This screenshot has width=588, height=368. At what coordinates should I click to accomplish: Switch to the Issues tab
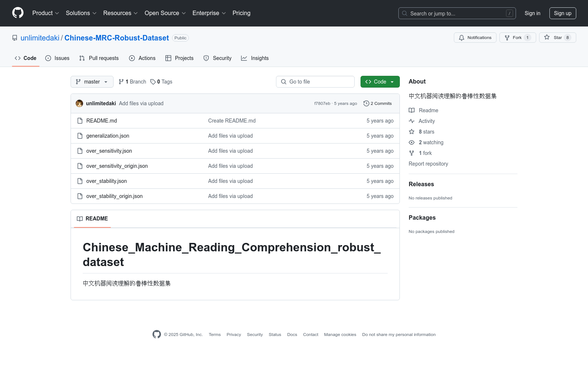coord(57,58)
